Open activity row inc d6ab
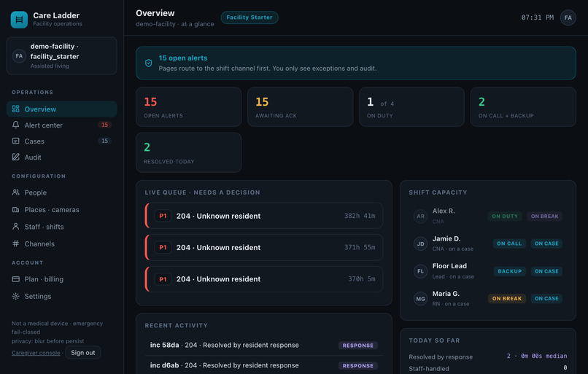This screenshot has width=588, height=374. coord(264,365)
